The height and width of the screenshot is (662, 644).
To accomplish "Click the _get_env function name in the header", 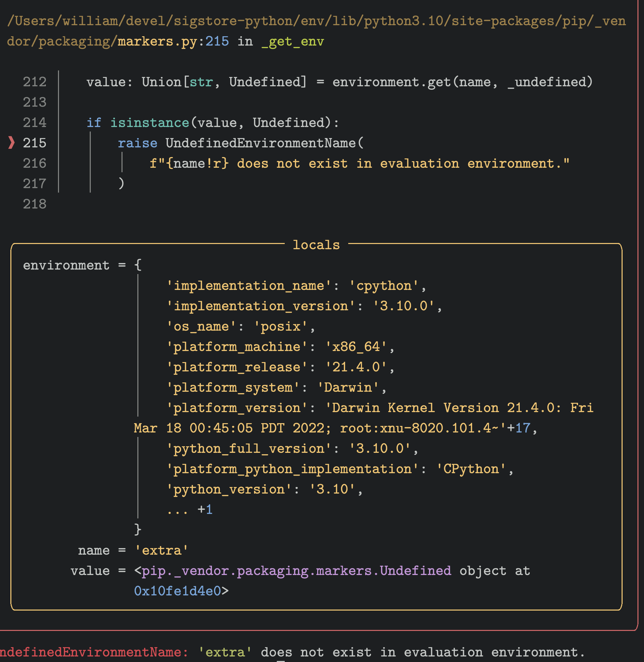I will pos(293,41).
